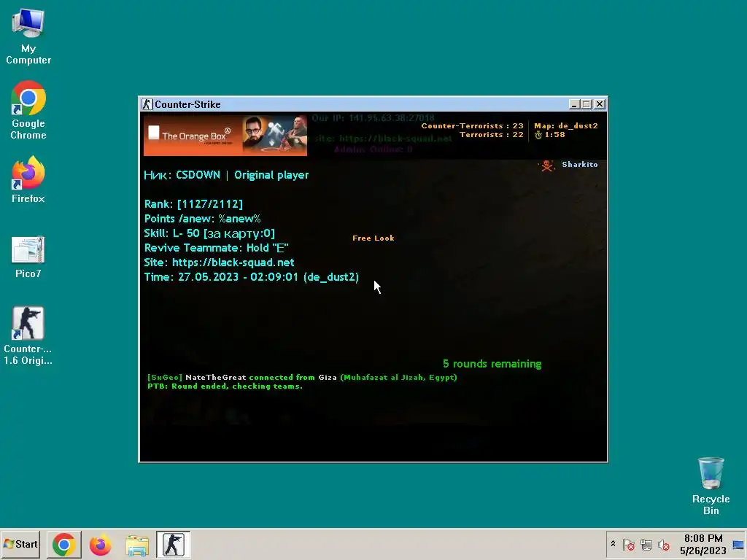
Task: Click the Counter-Strike window title icon
Action: (147, 104)
